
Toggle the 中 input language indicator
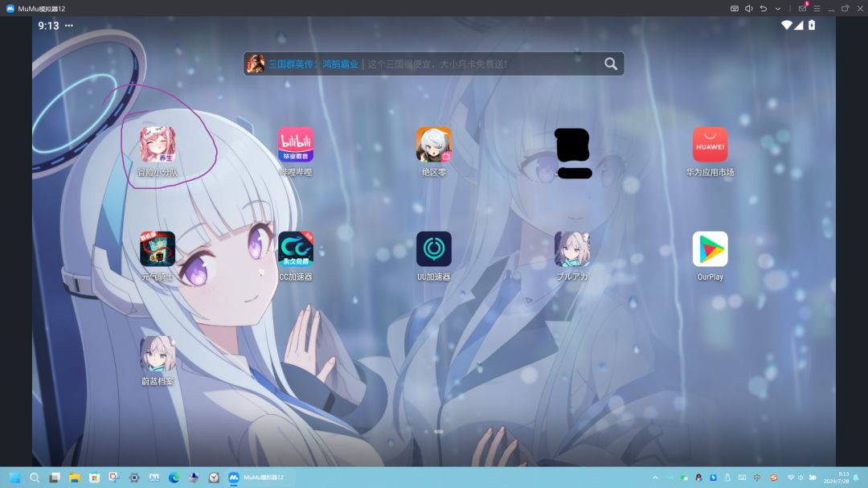coord(757,478)
